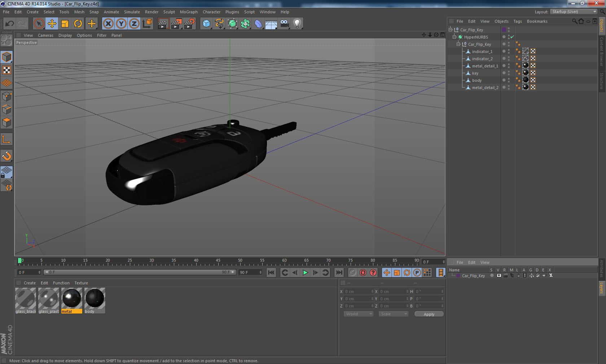The height and width of the screenshot is (364, 606).
Task: Select the glass_black material thumbnail
Action: tap(26, 298)
